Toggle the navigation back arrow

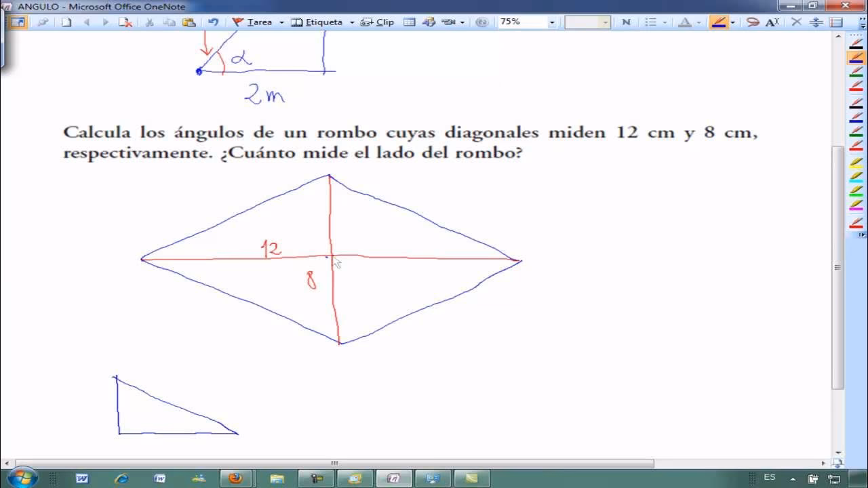pos(86,22)
